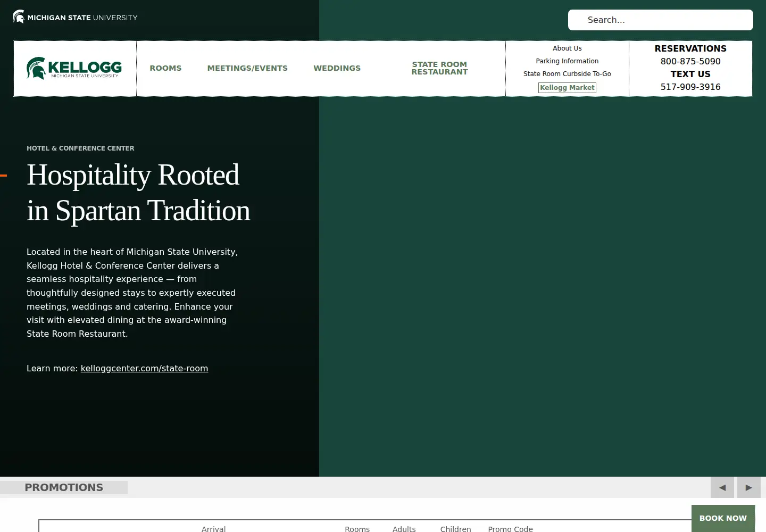Show next promotion with right arrow
This screenshot has height=532, width=766.
(x=749, y=487)
